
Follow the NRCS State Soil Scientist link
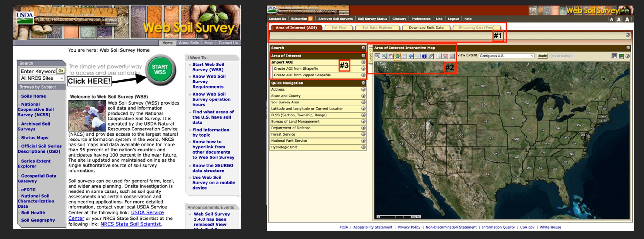[x=130, y=224]
